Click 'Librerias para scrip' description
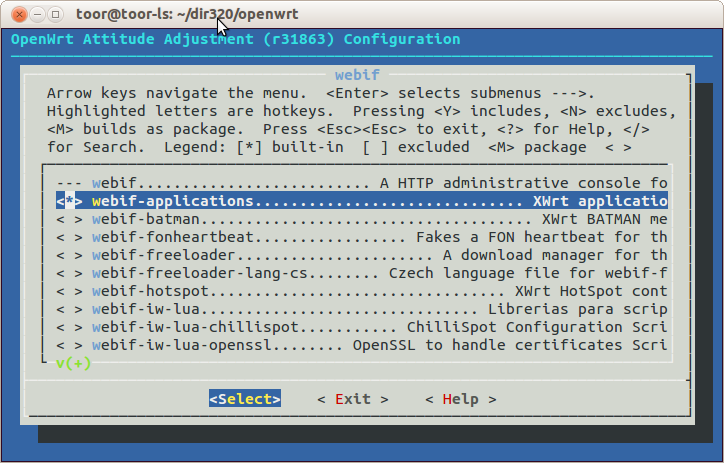Screen dimensions: 724x463 [578, 309]
